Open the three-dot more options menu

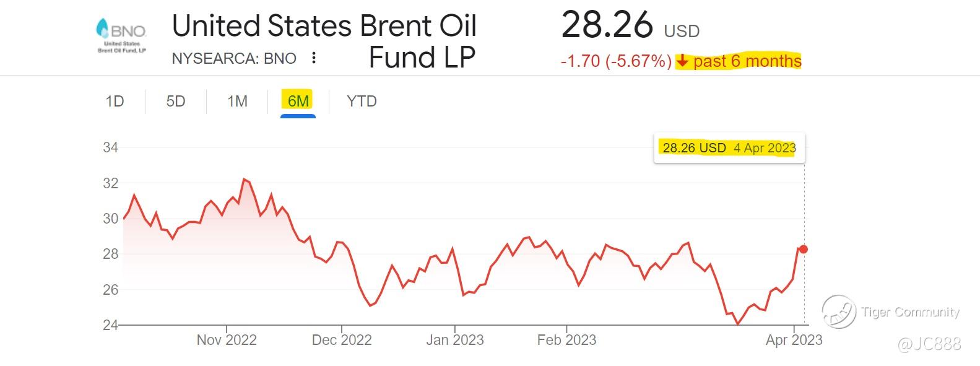[x=314, y=58]
